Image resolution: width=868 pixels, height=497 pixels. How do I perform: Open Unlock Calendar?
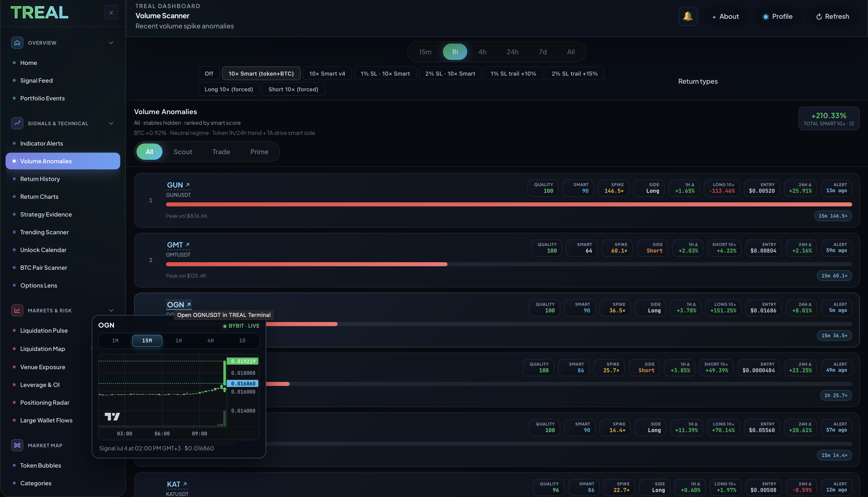click(x=63, y=250)
